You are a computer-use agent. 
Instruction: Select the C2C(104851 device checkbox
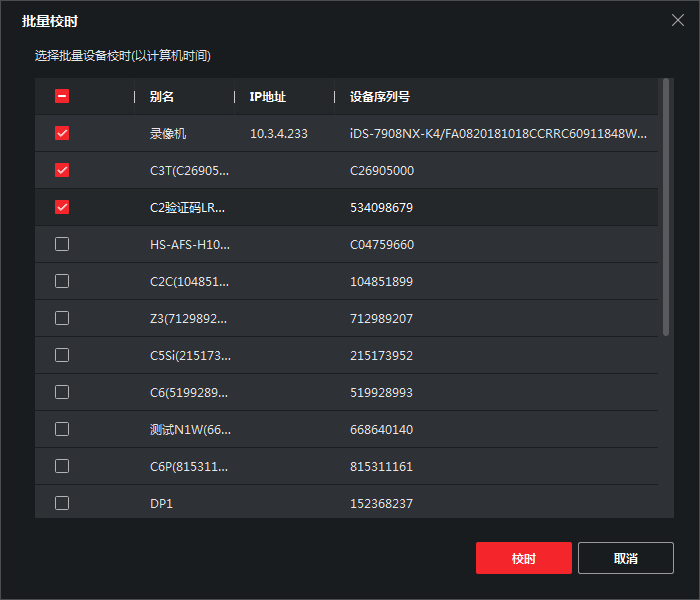(x=62, y=281)
